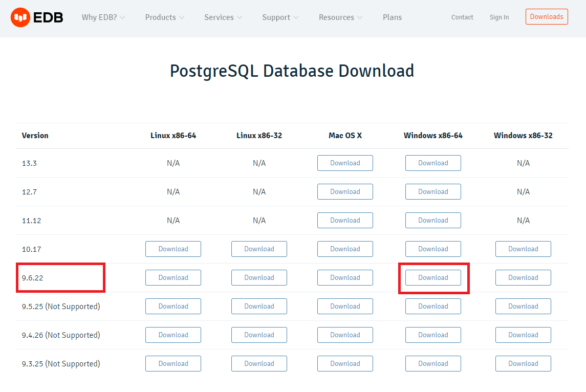Download version 9.3.25 for Linux x86-32
Screen dimensions: 586x392
(x=259, y=364)
